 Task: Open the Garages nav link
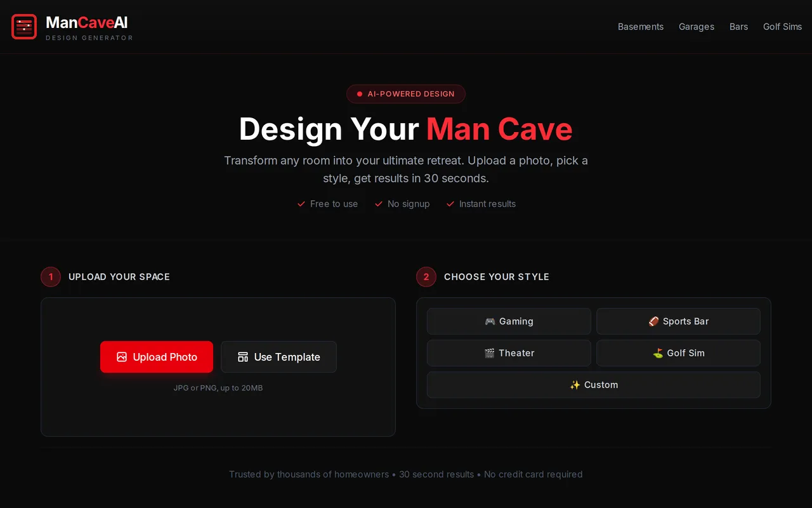(697, 27)
